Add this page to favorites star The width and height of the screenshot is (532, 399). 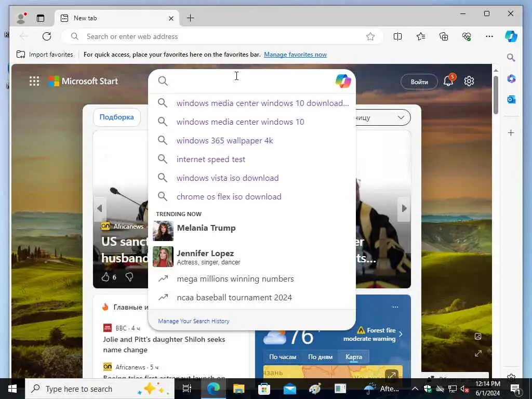pos(370,36)
